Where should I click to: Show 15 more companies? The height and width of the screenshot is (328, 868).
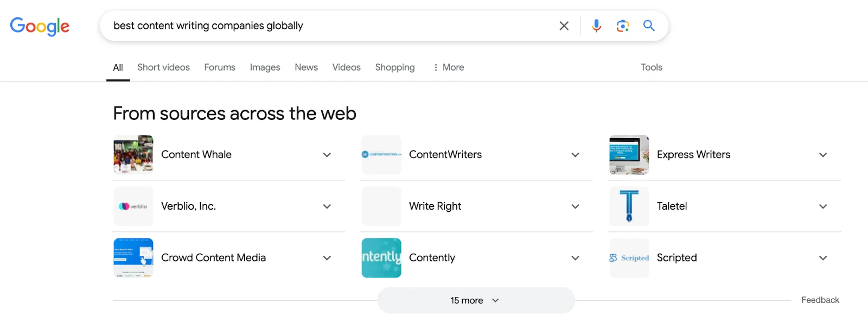[x=476, y=300]
